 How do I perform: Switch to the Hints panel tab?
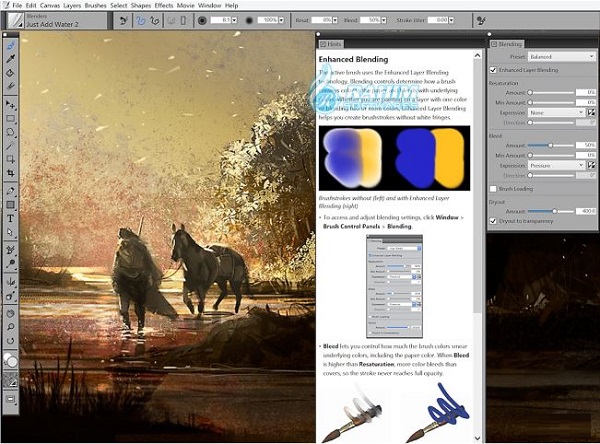point(331,44)
